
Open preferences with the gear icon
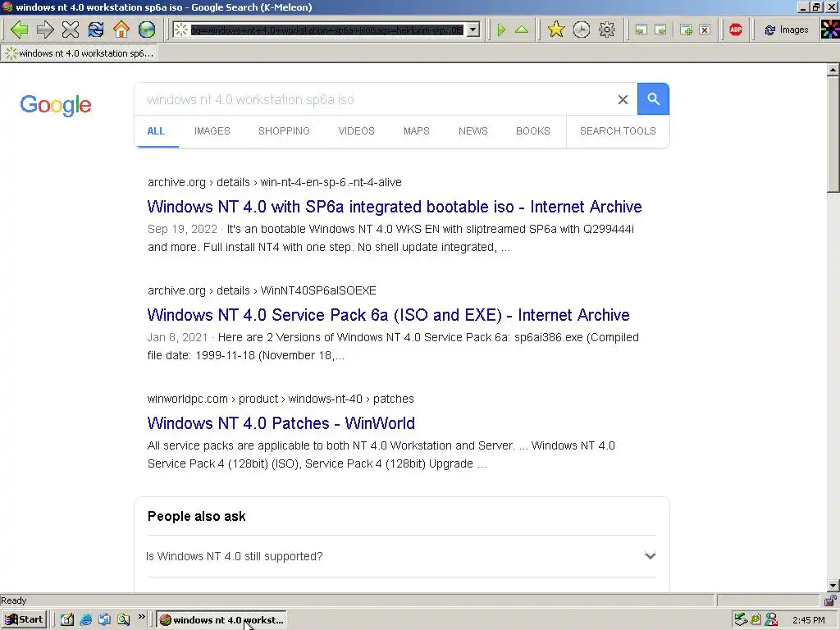coord(607,30)
